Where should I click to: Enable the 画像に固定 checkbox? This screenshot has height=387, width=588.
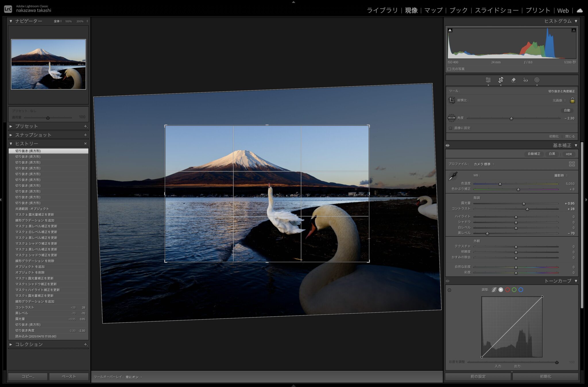point(450,128)
